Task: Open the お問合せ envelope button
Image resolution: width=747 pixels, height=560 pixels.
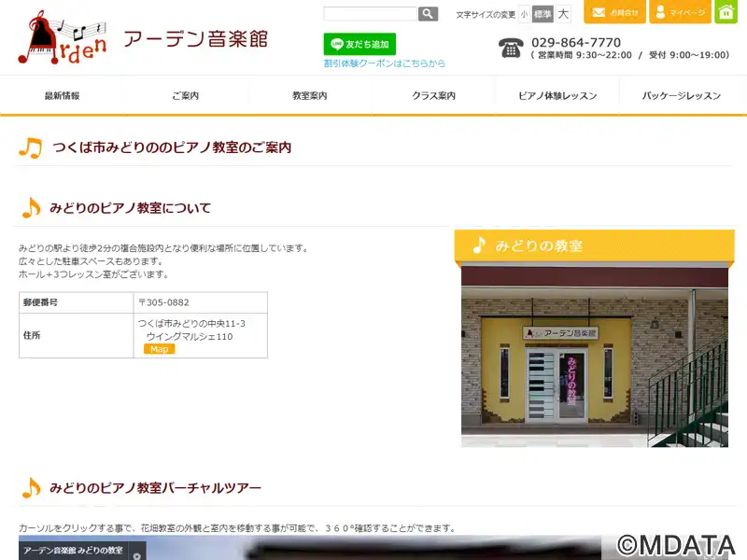Action: (x=614, y=12)
